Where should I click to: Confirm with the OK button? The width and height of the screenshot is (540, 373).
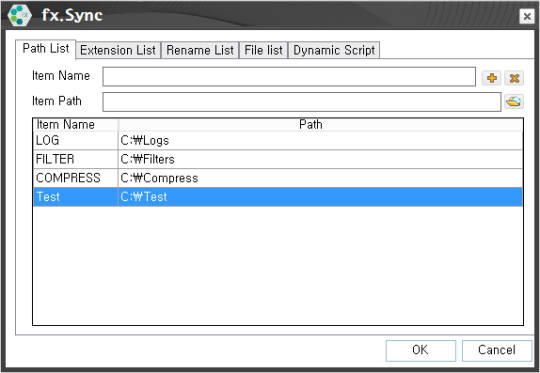coord(420,350)
